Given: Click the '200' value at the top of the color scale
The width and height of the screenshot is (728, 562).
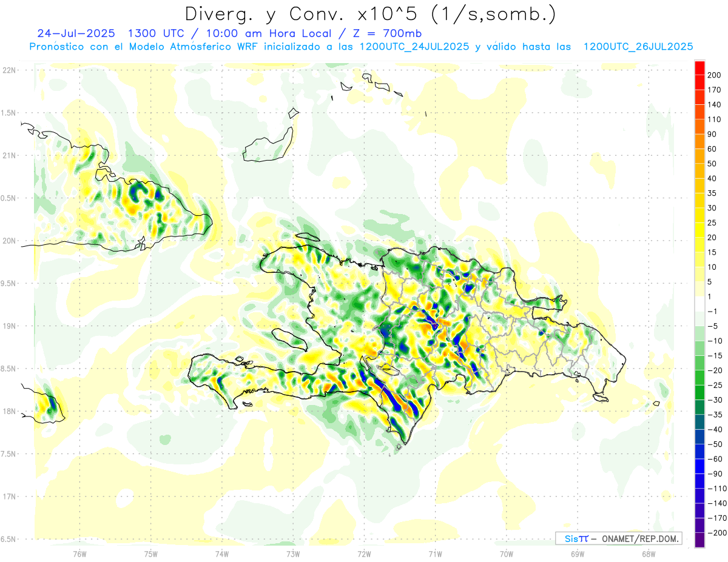Looking at the screenshot, I should [x=714, y=75].
